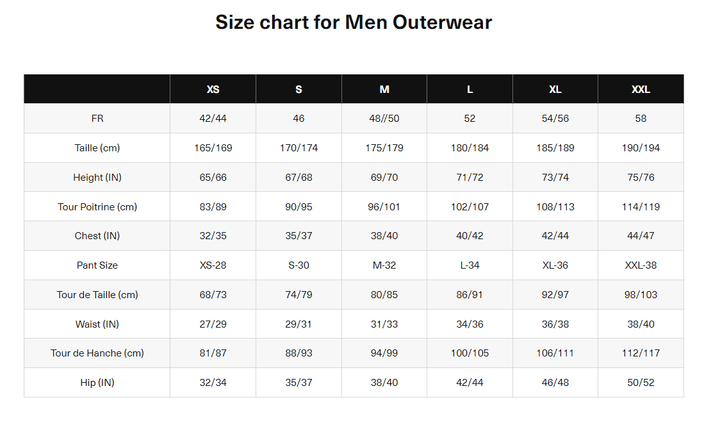Viewport: 720px width, 427px height.
Task: Select the XXL-38 pant size cell
Action: pyautogui.click(x=641, y=265)
